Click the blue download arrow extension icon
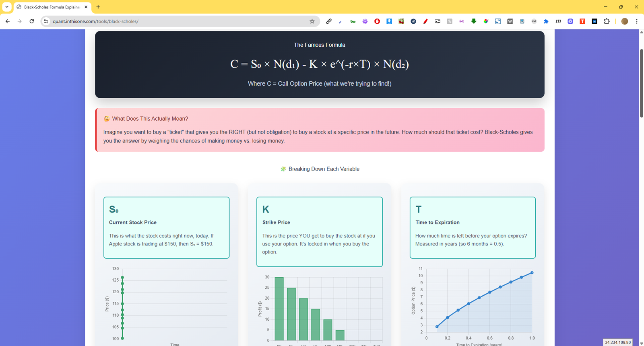Image resolution: width=644 pixels, height=346 pixels. point(389,21)
